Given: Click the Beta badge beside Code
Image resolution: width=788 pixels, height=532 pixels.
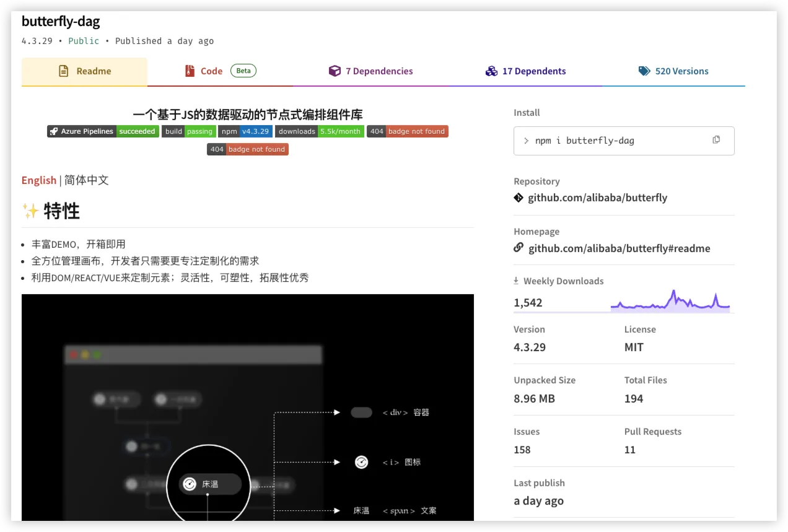Looking at the screenshot, I should (x=243, y=71).
